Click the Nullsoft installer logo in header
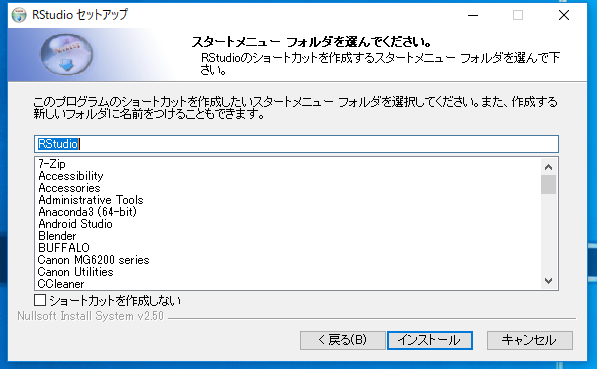The image size is (597, 369). 67,54
